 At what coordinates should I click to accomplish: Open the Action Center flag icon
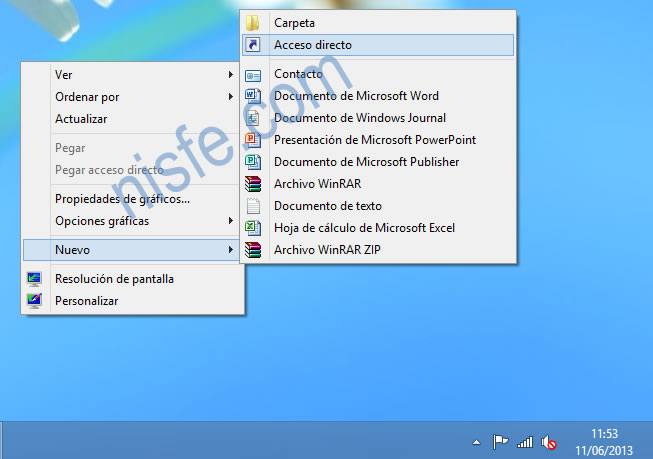[x=500, y=442]
